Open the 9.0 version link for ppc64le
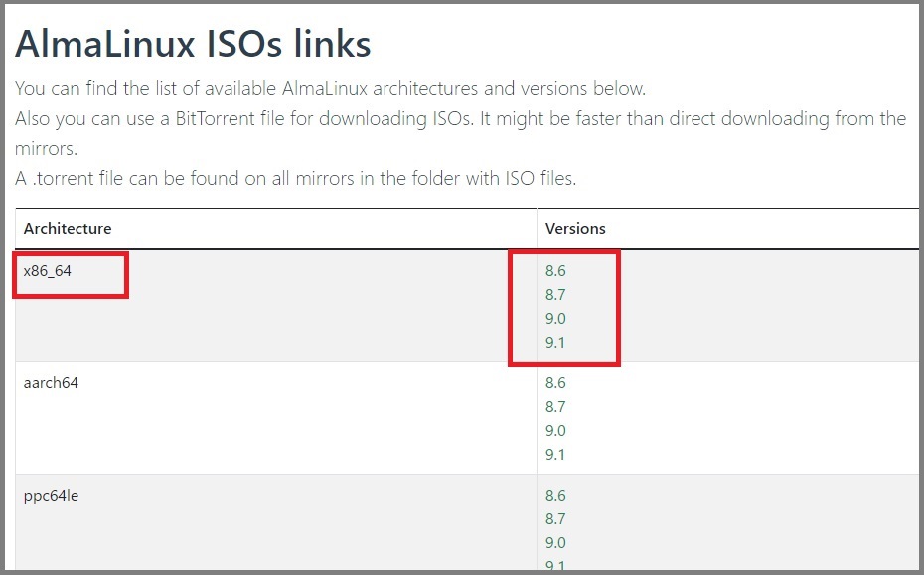 555,543
